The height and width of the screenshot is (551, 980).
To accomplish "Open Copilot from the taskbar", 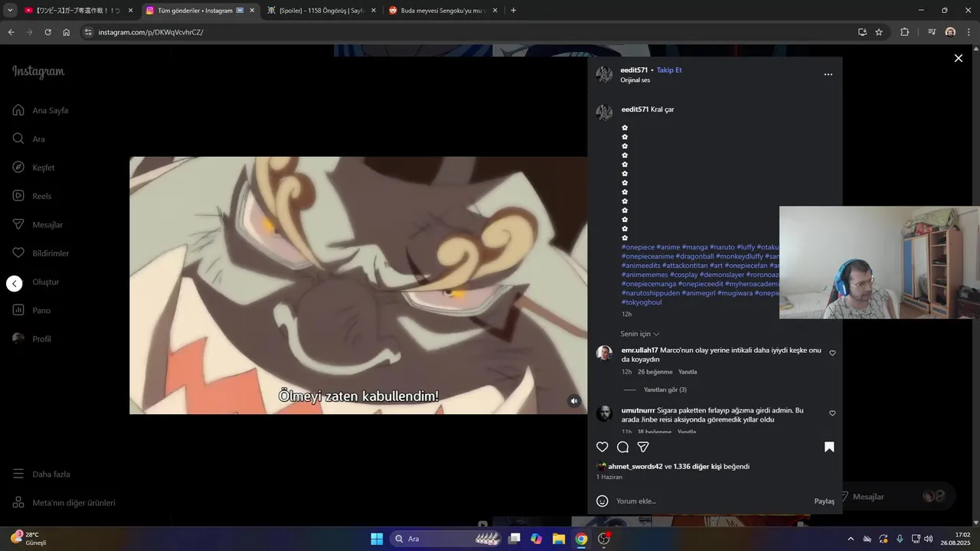I will 537,539.
